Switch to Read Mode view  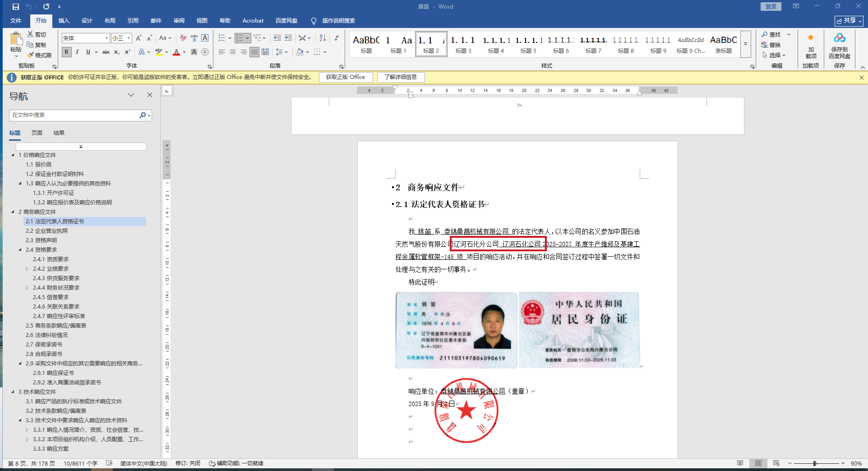740,463
